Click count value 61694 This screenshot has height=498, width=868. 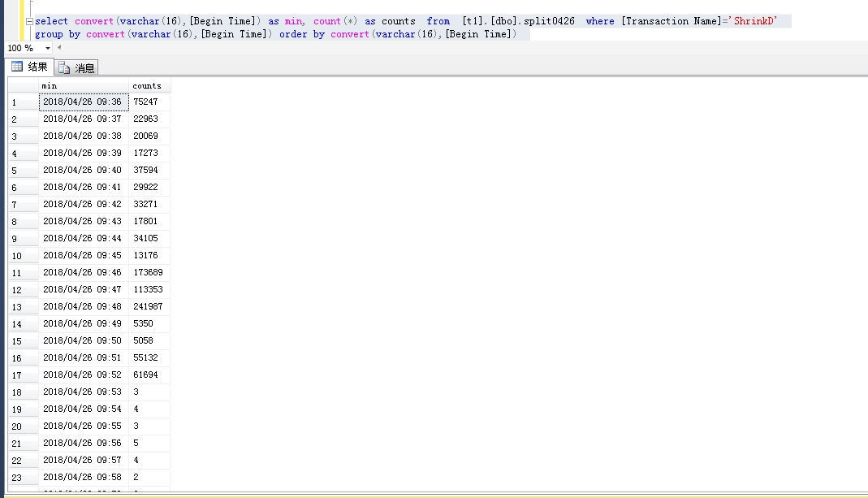149,375
